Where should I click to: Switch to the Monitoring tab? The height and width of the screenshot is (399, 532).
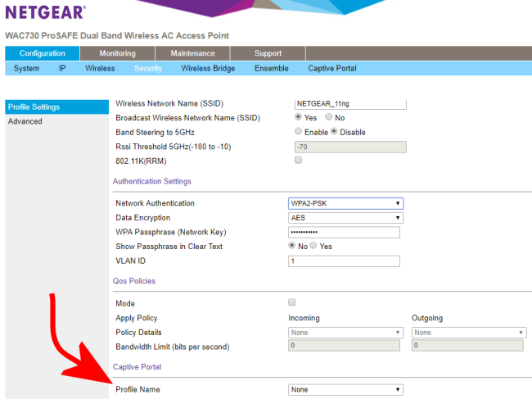pyautogui.click(x=117, y=53)
